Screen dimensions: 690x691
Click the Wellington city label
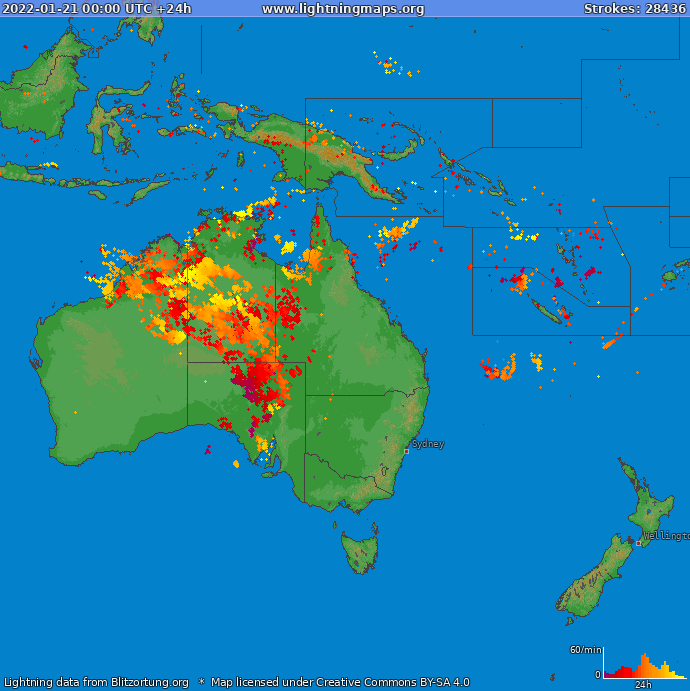pos(665,536)
